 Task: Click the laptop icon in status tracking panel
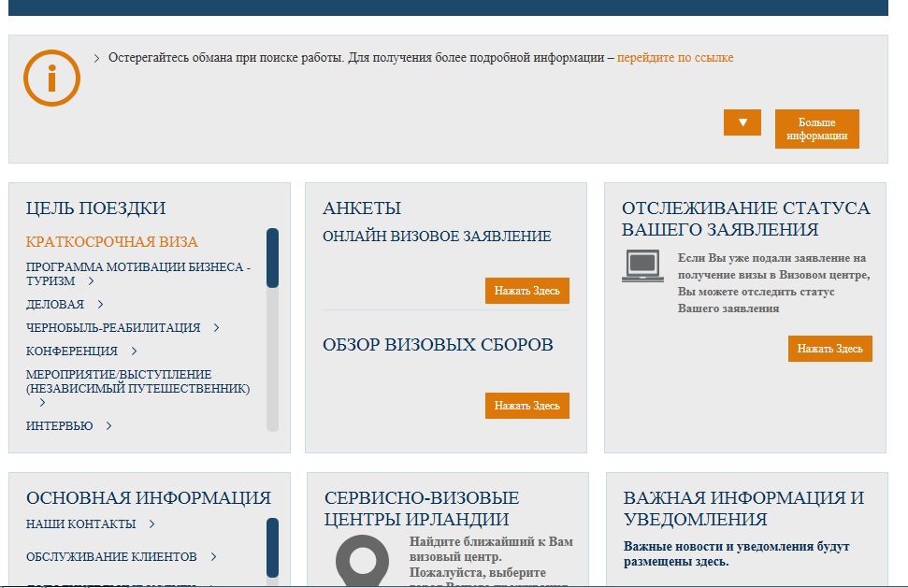[642, 265]
